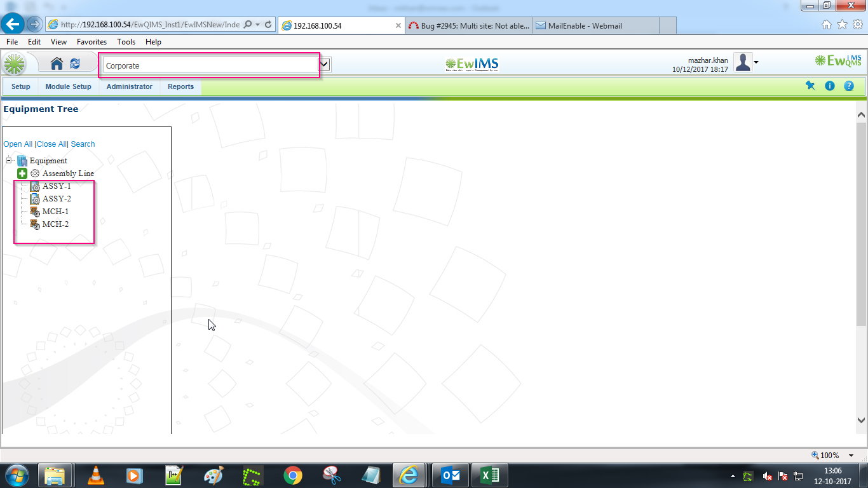Screen dimensions: 868x488
Task: Open the info icon in green toolbar
Action: [x=829, y=86]
